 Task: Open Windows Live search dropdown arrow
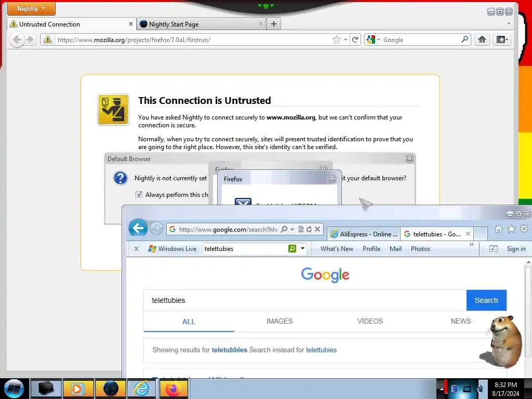[302, 248]
